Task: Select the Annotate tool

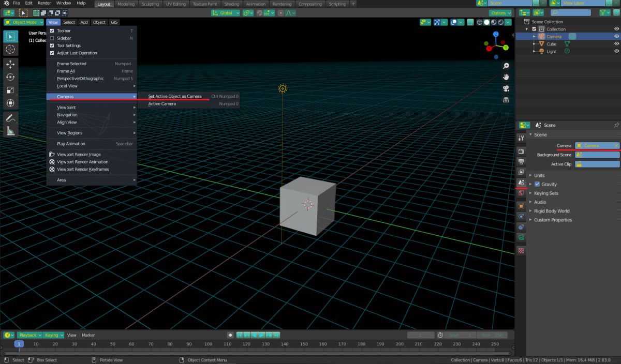Action: tap(10, 118)
